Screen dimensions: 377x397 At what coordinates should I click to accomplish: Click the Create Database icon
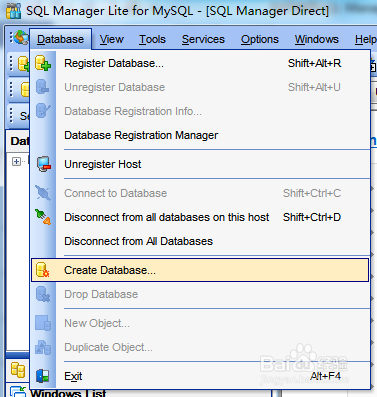click(43, 270)
